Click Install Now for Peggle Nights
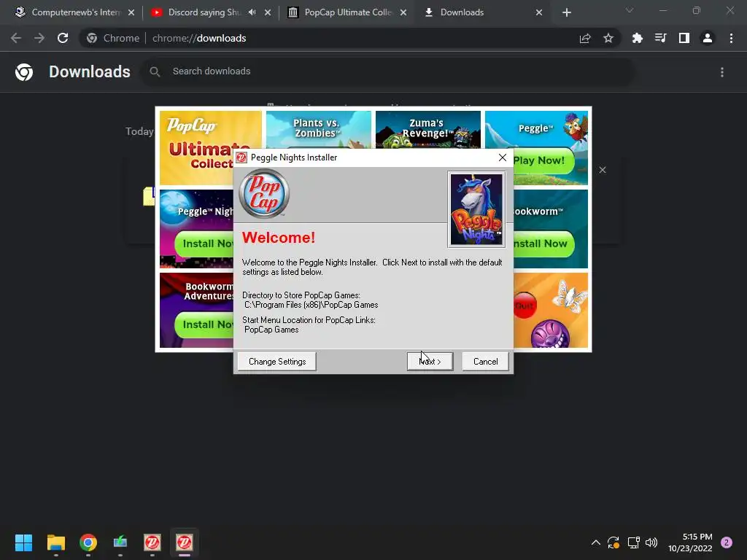The image size is (747, 560). [x=205, y=244]
